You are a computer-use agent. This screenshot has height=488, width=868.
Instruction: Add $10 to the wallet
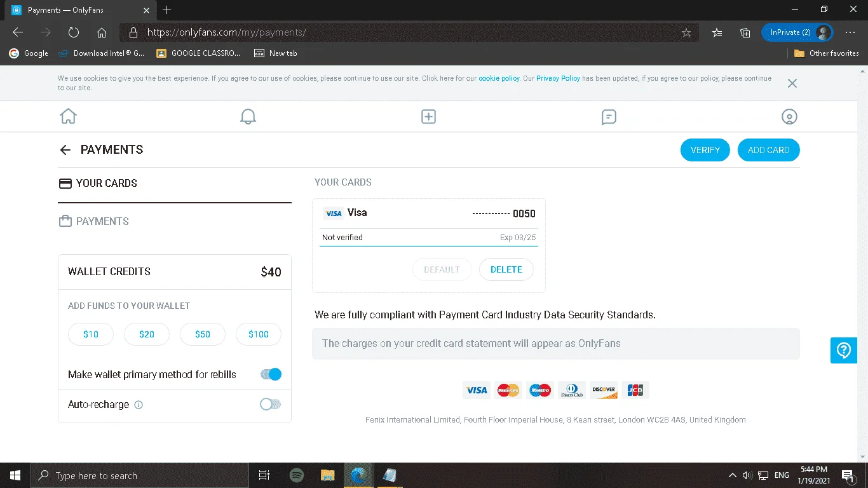pos(91,334)
